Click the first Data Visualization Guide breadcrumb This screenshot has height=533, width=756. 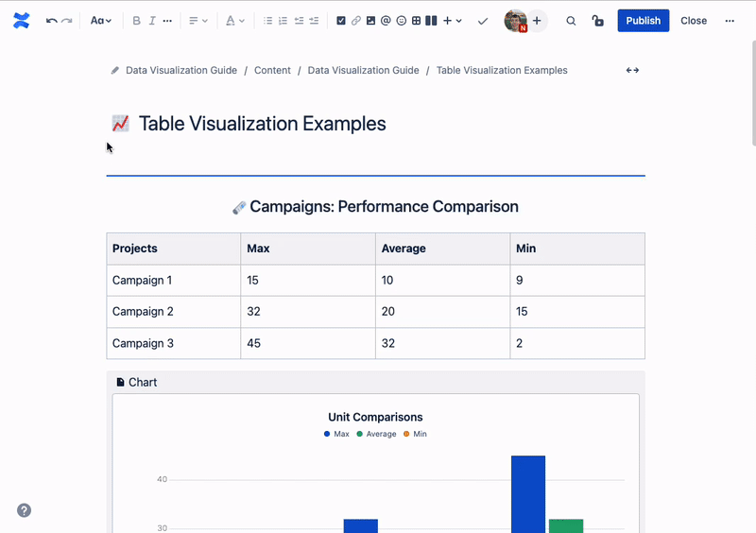[x=181, y=71]
